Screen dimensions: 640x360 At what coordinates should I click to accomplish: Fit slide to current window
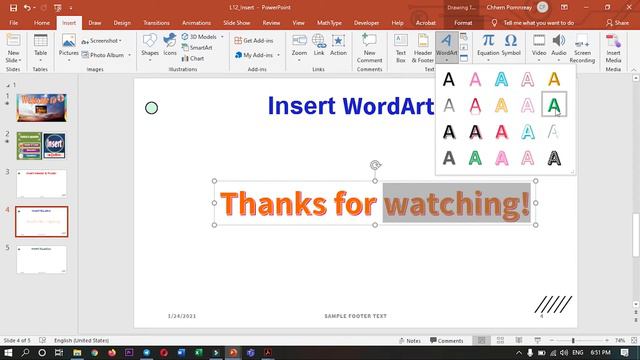point(634,340)
